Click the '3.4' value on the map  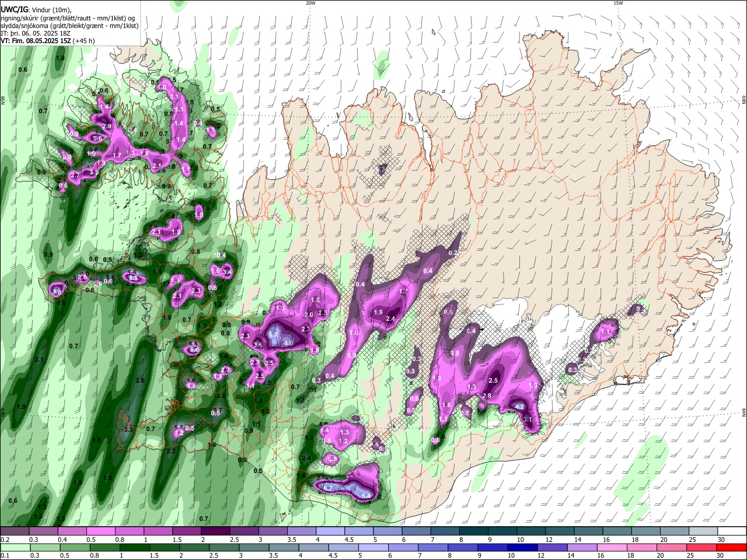(x=228, y=272)
